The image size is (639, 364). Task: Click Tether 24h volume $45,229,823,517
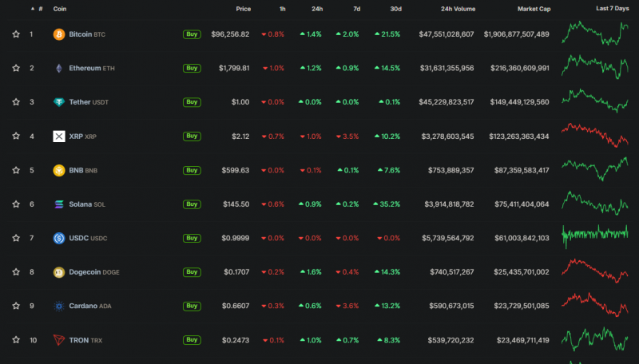pyautogui.click(x=447, y=102)
